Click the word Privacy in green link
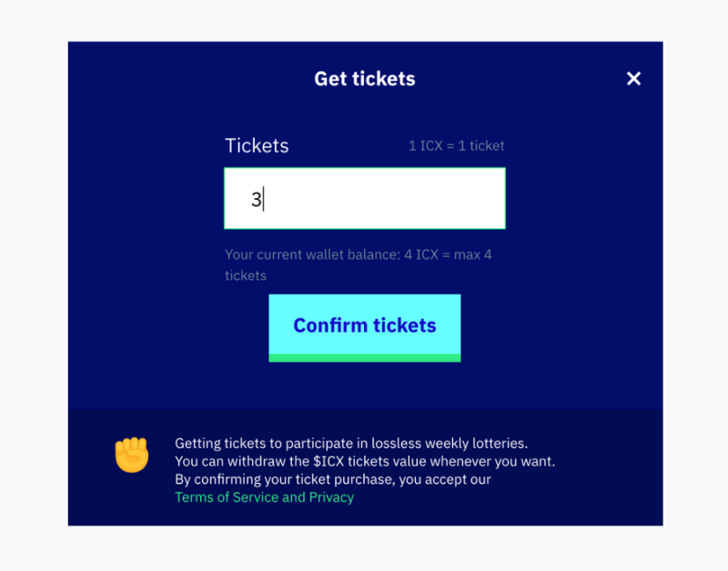Image resolution: width=728 pixels, height=571 pixels. click(x=331, y=497)
